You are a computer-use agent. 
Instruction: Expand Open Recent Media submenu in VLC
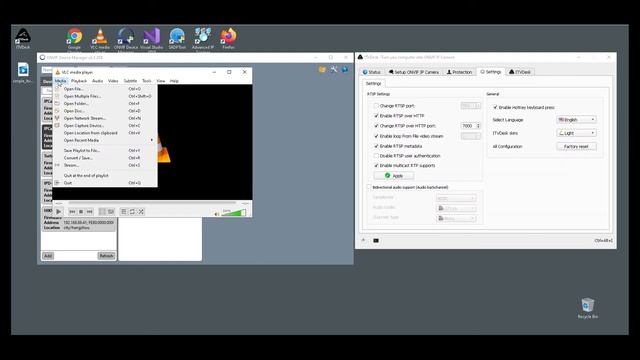(x=105, y=140)
